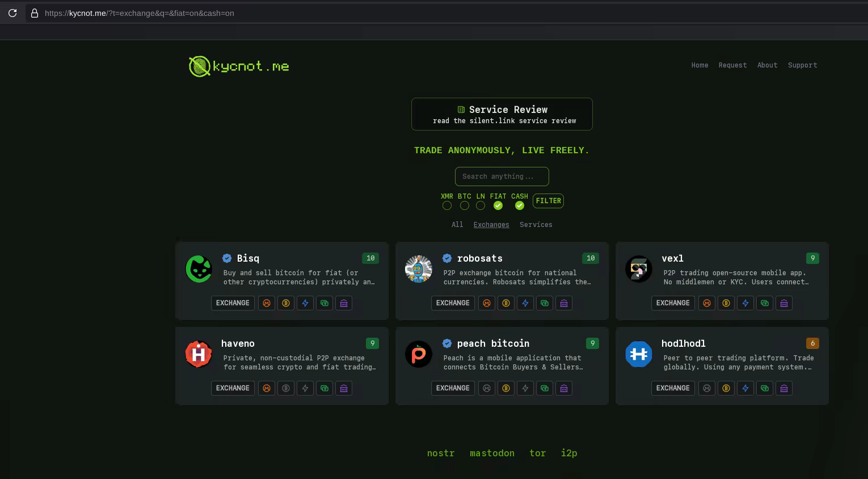Click the Lightning icon on vexl card
The width and height of the screenshot is (868, 479).
pyautogui.click(x=745, y=303)
